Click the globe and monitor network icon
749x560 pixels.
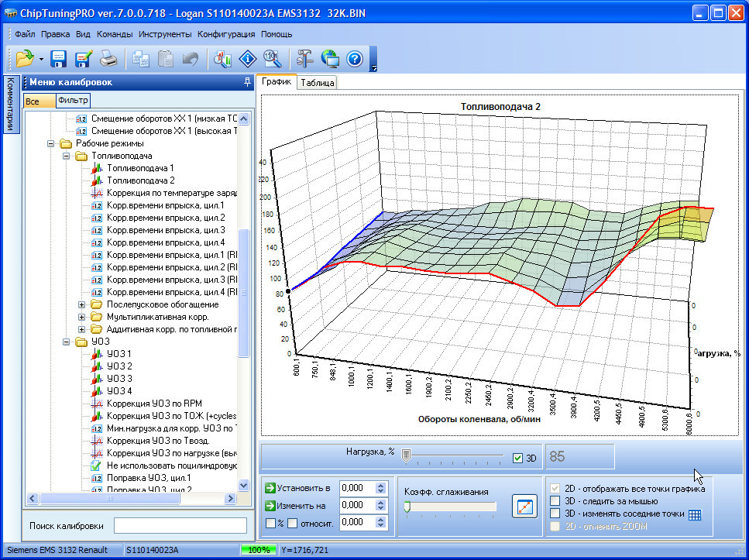(330, 58)
